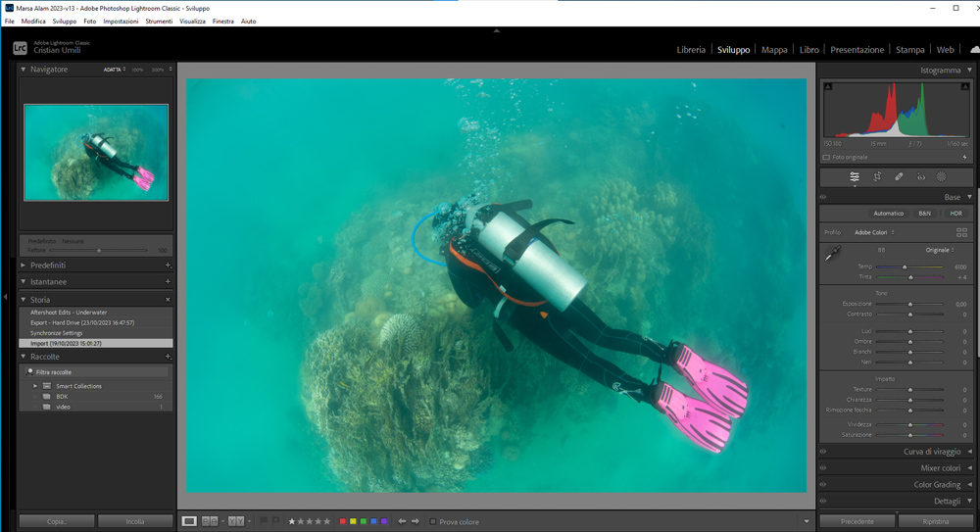Open the Sviluppo menu in menu bar
The height and width of the screenshot is (532, 980).
[64, 21]
